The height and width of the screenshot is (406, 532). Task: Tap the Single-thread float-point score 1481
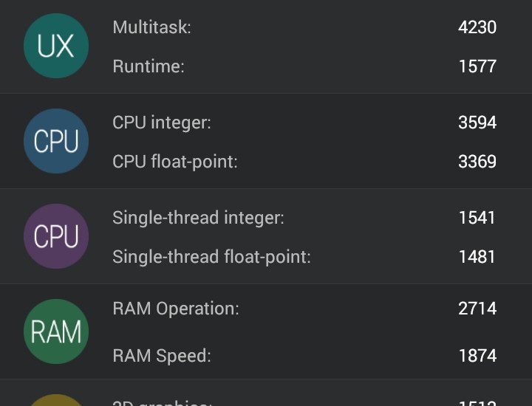[x=477, y=257]
